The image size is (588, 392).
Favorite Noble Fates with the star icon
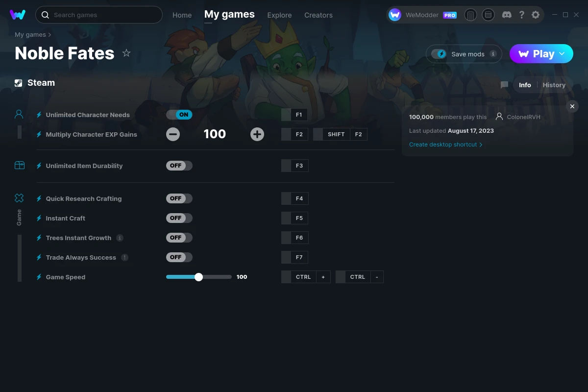click(126, 53)
